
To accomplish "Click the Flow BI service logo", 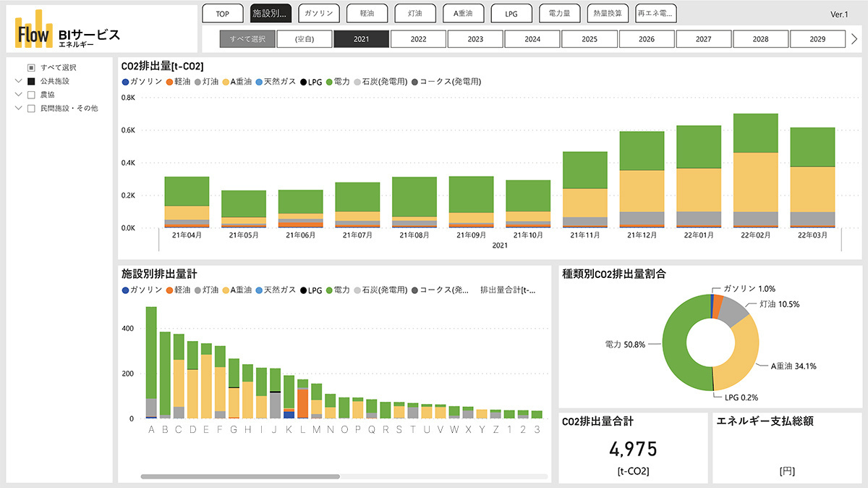I will tap(67, 30).
